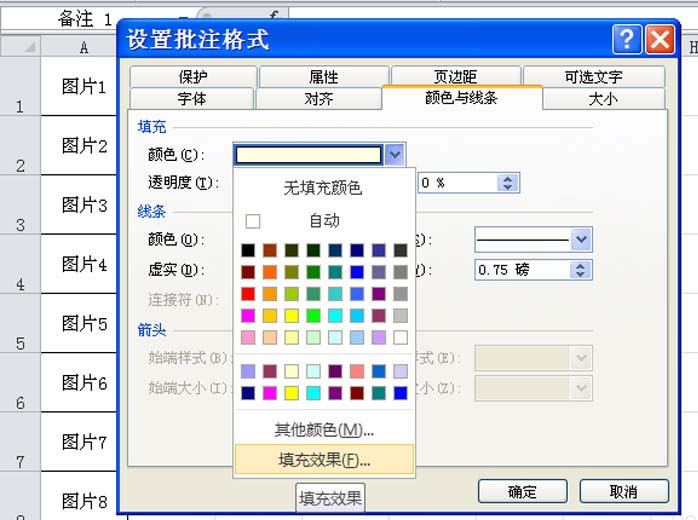Viewport: 698px width, 520px height.
Task: Switch to the 对齐 (alignment) tab
Action: 319,99
